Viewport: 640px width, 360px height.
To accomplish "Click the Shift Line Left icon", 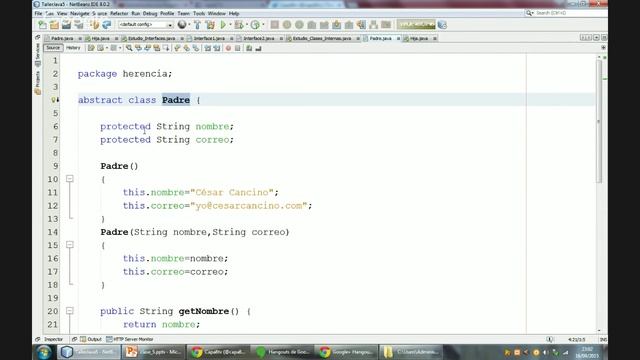I will [x=207, y=48].
